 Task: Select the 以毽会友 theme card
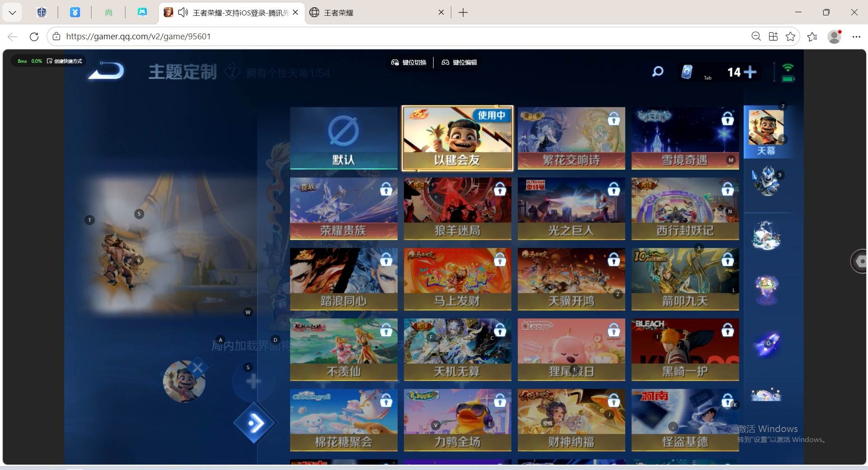[x=458, y=138]
